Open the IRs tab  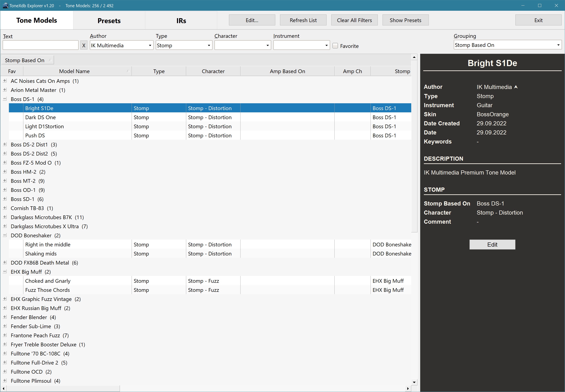click(x=181, y=21)
